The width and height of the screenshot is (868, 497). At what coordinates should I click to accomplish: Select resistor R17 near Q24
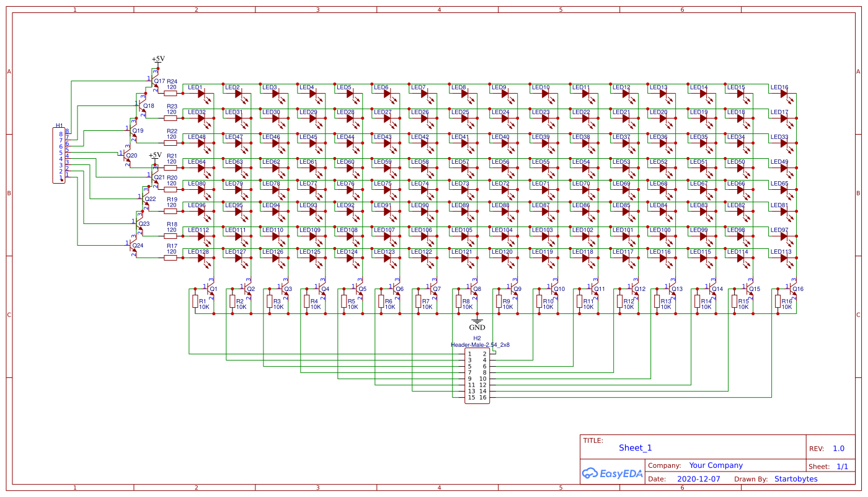170,257
